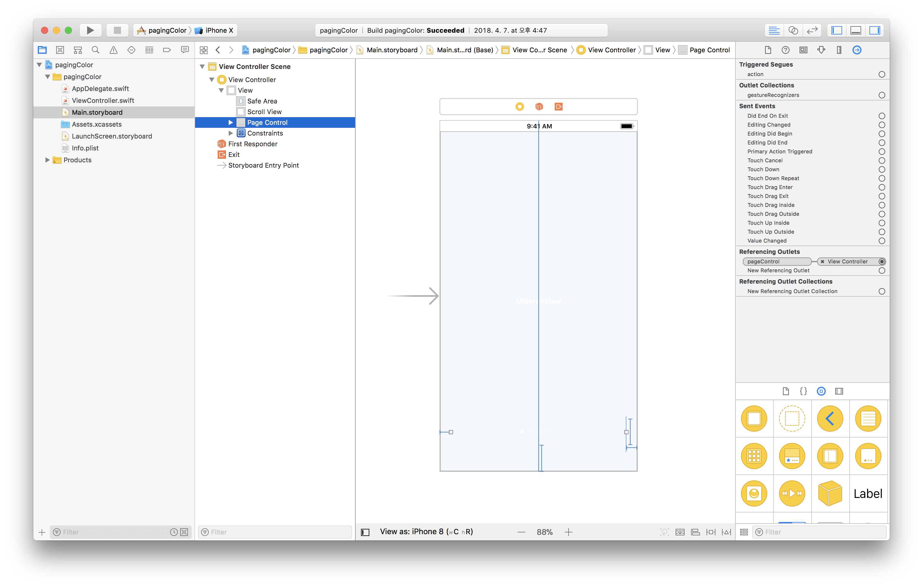Show the File inspector
The image size is (923, 588).
768,50
